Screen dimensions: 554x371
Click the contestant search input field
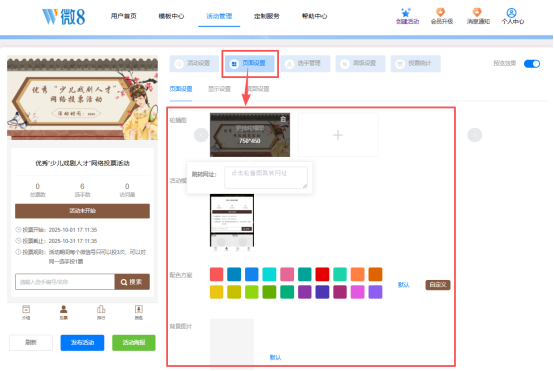(x=65, y=282)
